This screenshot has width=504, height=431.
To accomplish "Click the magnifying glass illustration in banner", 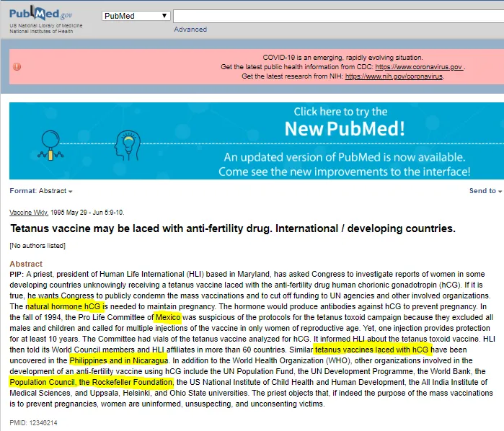I will coord(50,145).
